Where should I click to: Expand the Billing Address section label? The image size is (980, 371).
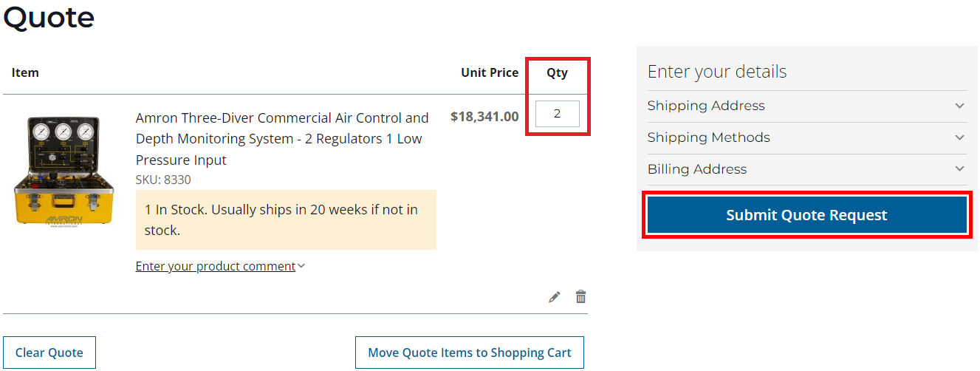coord(697,169)
